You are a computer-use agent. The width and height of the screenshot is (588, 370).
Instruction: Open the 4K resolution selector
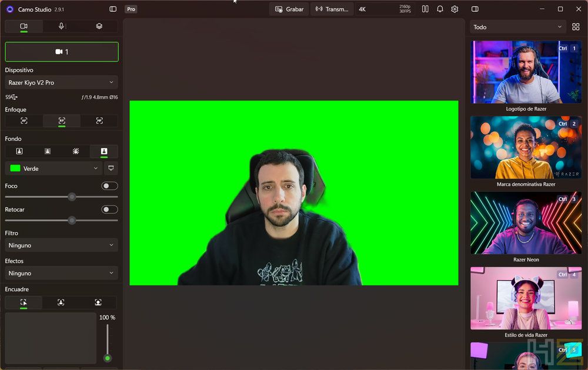pos(385,9)
